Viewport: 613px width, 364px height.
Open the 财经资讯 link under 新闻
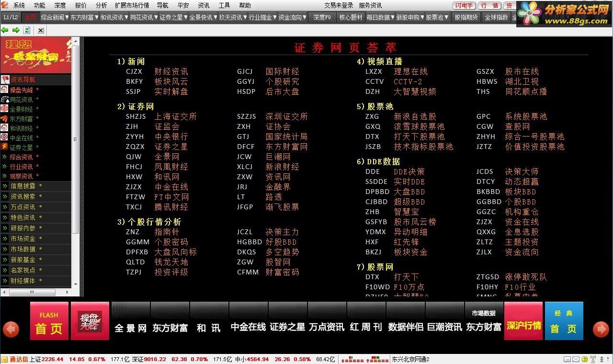[171, 71]
